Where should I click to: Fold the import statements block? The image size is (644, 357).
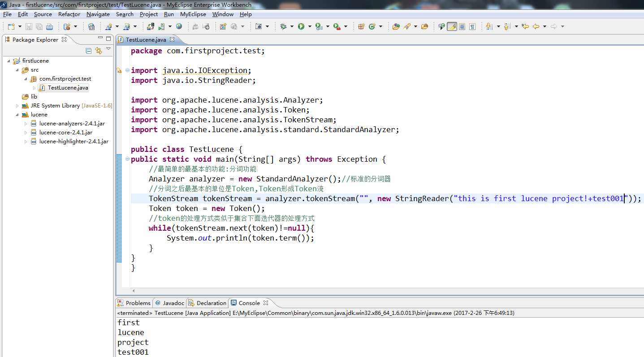click(x=127, y=70)
